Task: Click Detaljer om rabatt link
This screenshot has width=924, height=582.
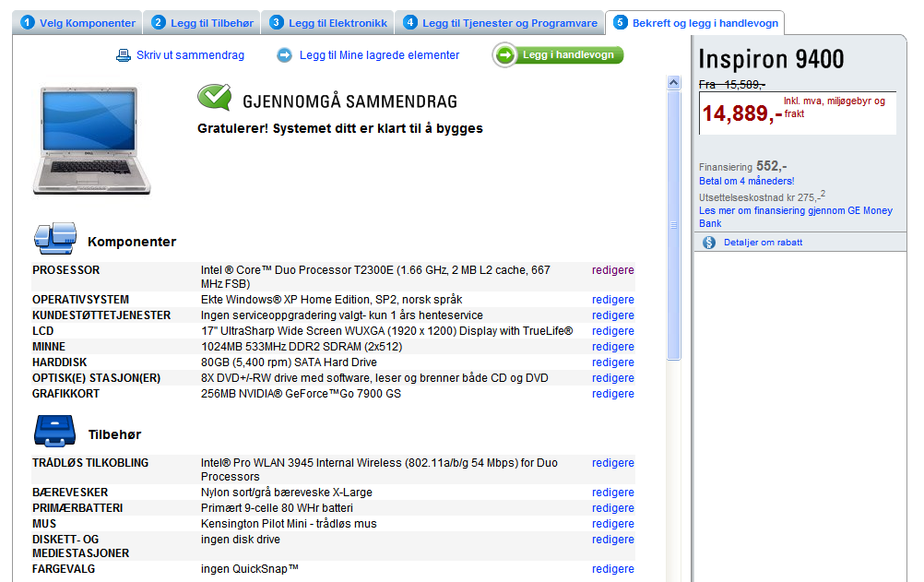Action: (764, 243)
